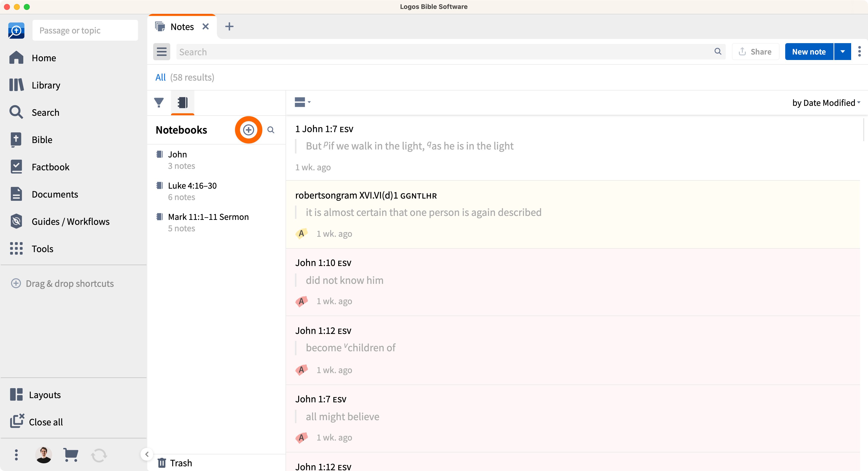Open Guides / Workflows from the sidebar
This screenshot has width=868, height=471.
pyautogui.click(x=60, y=221)
